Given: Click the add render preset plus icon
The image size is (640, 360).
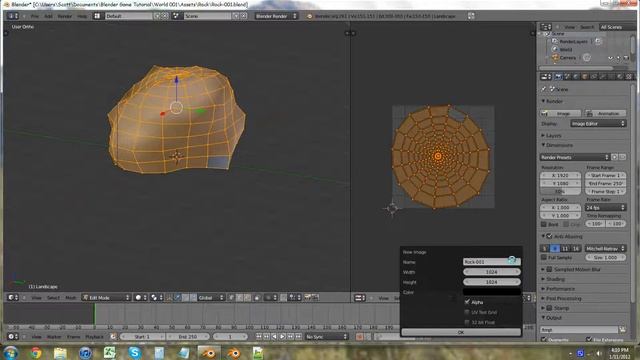Looking at the screenshot, I should 615,157.
